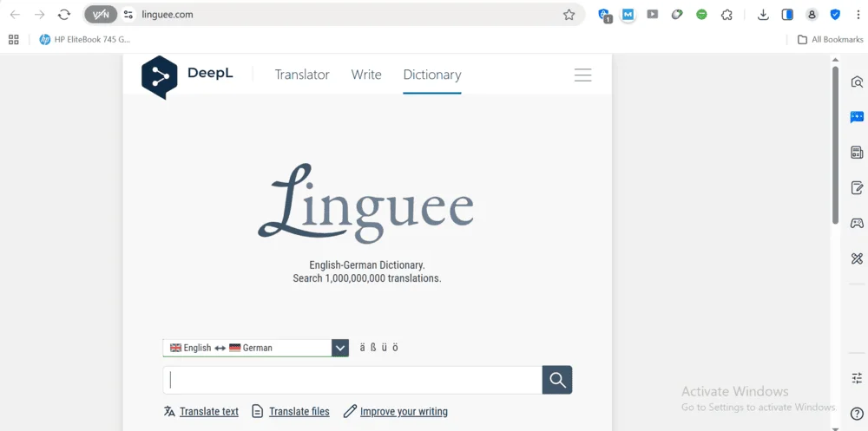
Task: Switch to the Write tab
Action: [366, 75]
